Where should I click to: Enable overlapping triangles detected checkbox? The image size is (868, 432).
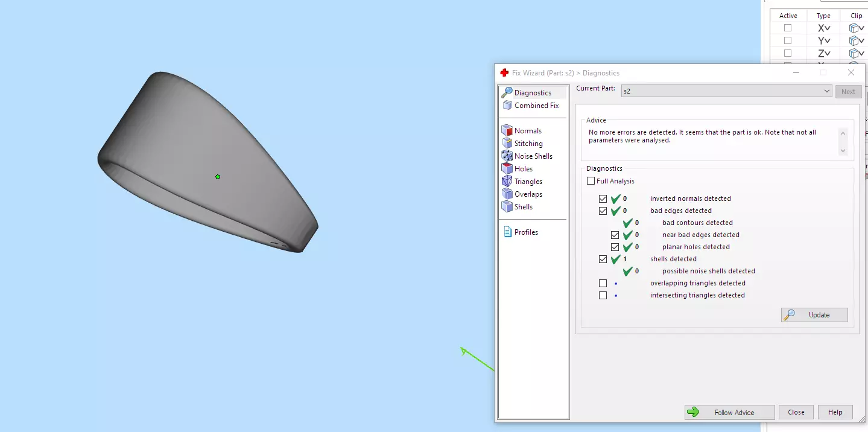[x=603, y=283]
